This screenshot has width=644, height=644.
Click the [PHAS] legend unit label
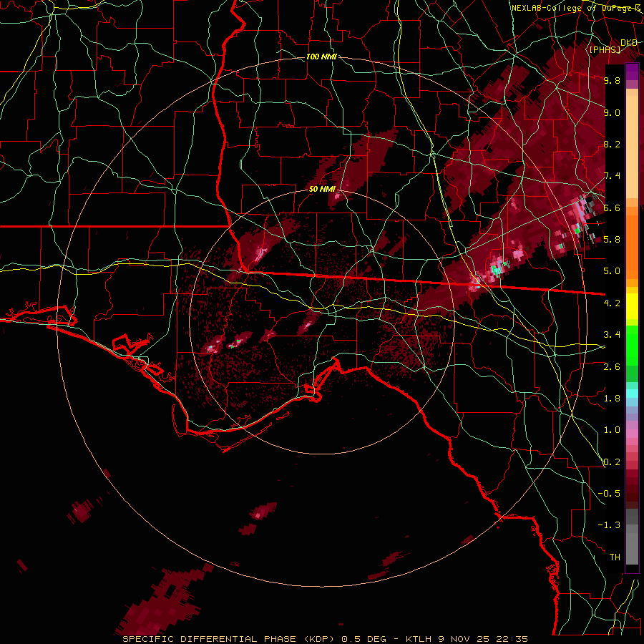click(605, 50)
